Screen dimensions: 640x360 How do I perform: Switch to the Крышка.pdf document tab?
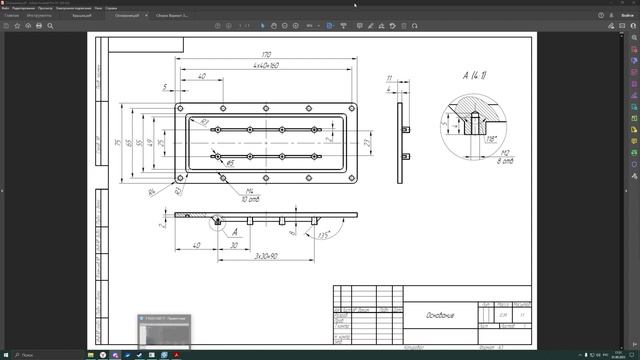point(82,16)
